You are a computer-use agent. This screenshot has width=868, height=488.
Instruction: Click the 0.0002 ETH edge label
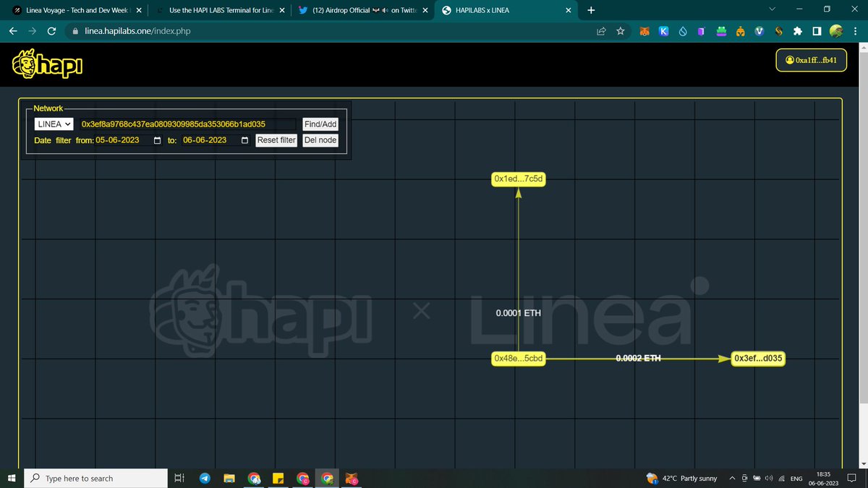[x=638, y=358]
